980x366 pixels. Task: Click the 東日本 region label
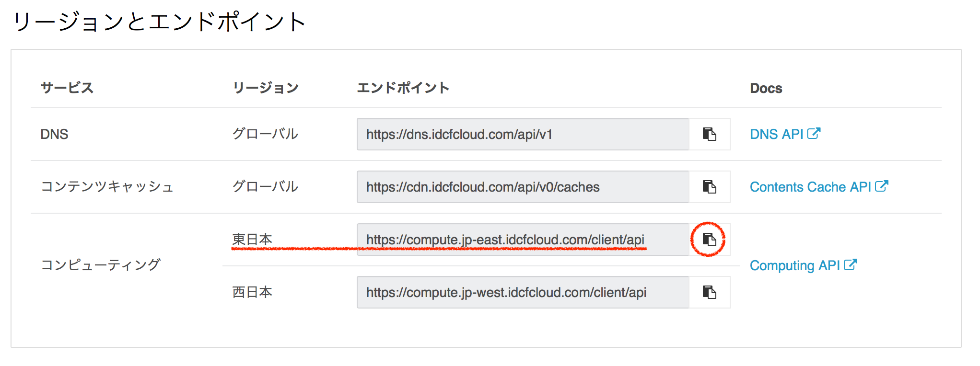[252, 239]
